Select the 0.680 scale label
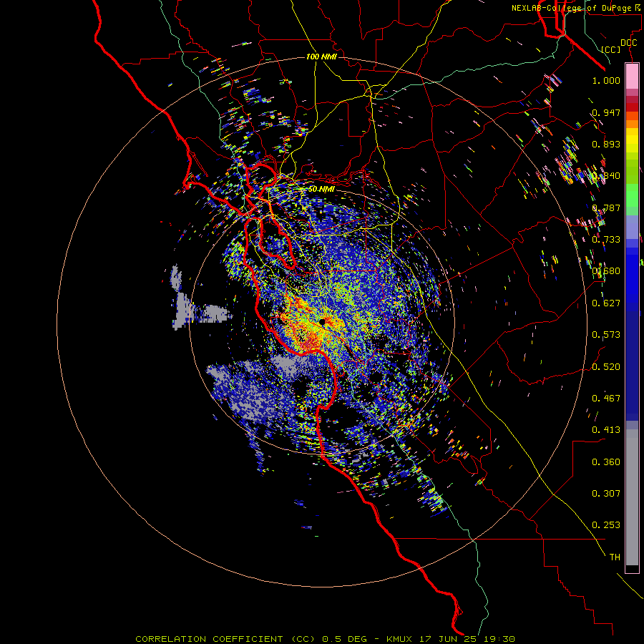 click(606, 271)
